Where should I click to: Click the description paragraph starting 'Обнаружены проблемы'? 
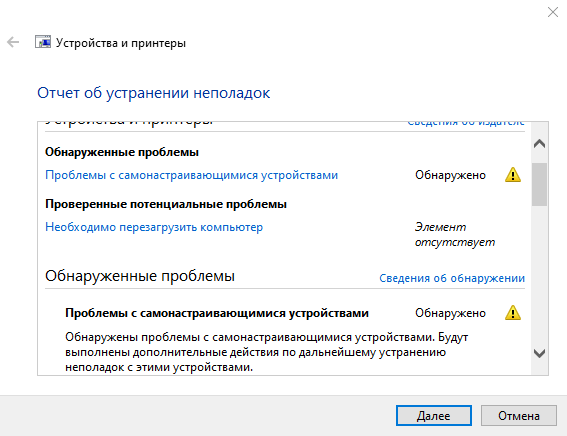(267, 352)
